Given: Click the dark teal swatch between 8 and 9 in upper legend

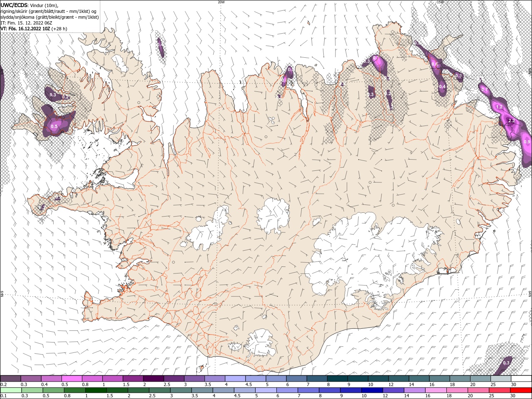Looking at the screenshot, I should pos(337,379).
